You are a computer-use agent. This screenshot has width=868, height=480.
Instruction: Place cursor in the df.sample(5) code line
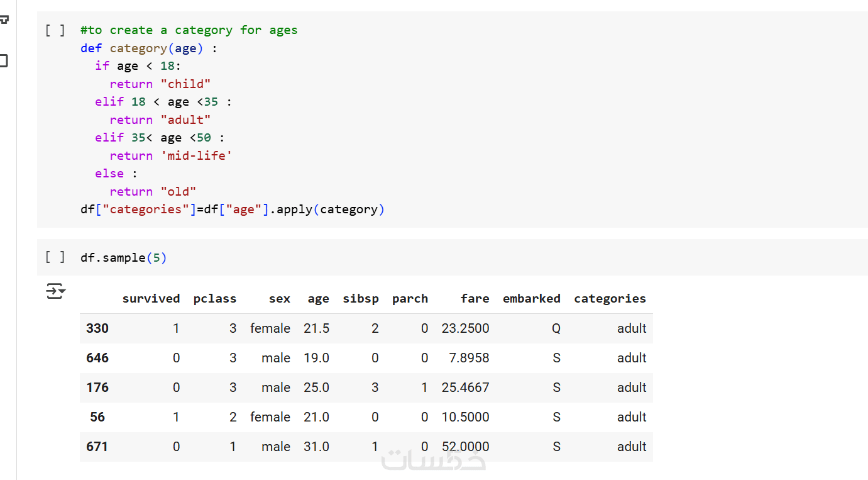[124, 258]
